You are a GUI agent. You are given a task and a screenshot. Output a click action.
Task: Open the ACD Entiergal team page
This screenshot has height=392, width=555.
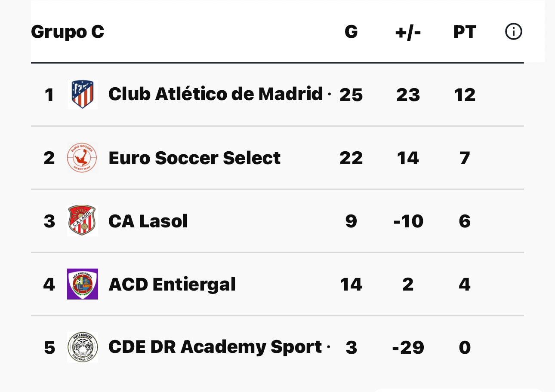(x=172, y=284)
